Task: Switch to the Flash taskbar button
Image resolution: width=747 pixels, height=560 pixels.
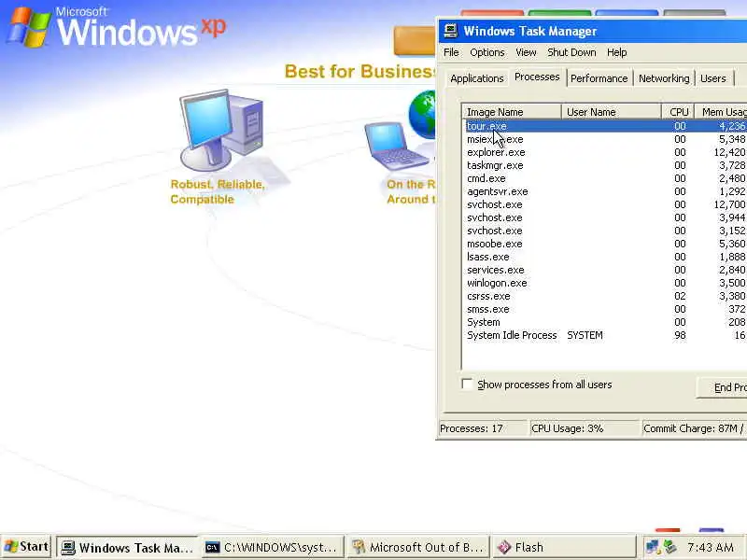Action: click(563, 547)
